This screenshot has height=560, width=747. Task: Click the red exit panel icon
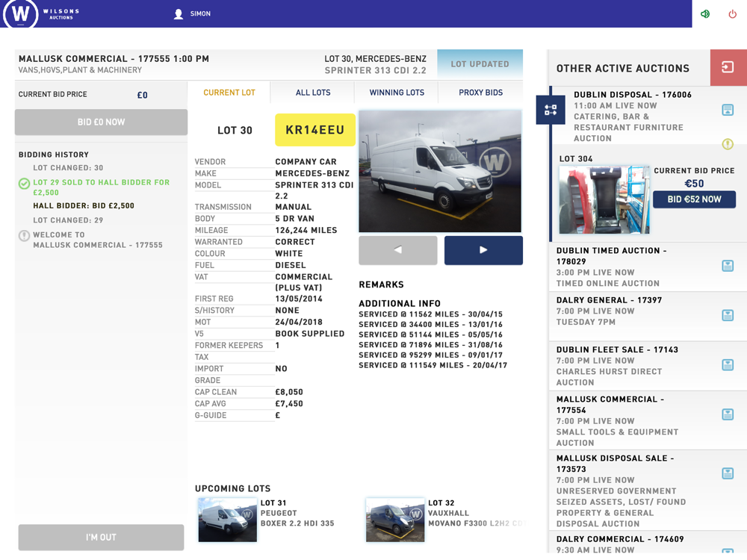[728, 67]
